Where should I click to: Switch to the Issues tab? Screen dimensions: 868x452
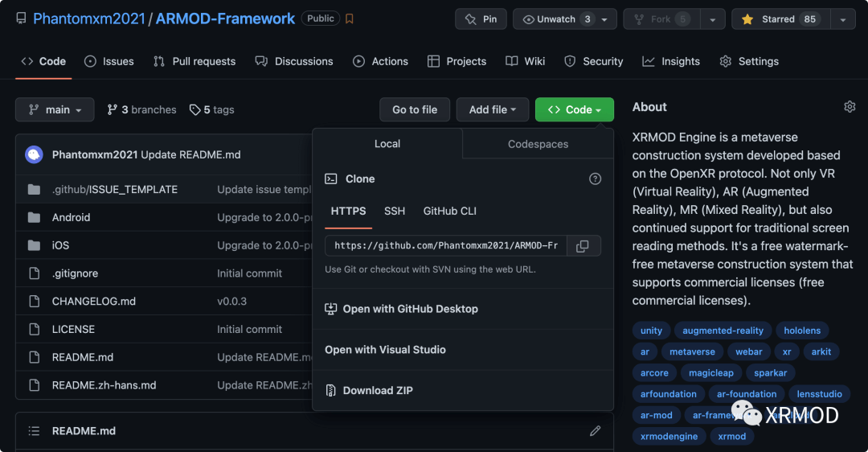pos(109,61)
